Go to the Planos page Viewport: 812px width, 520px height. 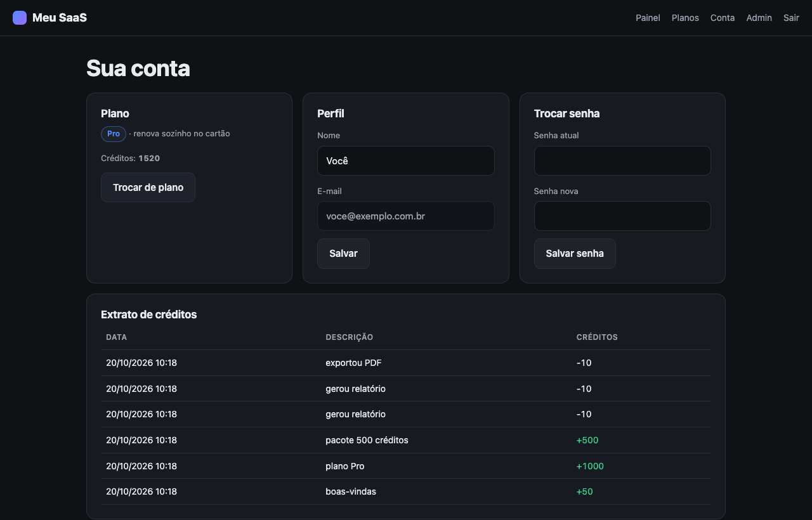pos(685,18)
